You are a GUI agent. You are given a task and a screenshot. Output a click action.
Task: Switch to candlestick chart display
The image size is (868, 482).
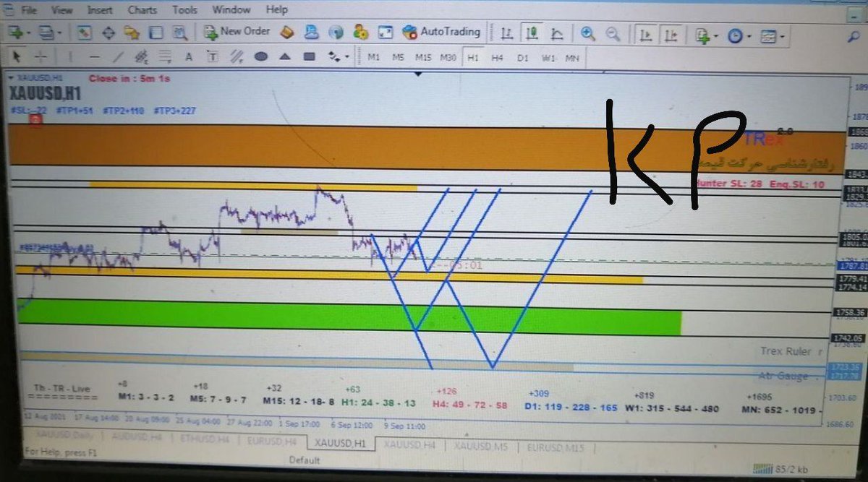[x=532, y=33]
